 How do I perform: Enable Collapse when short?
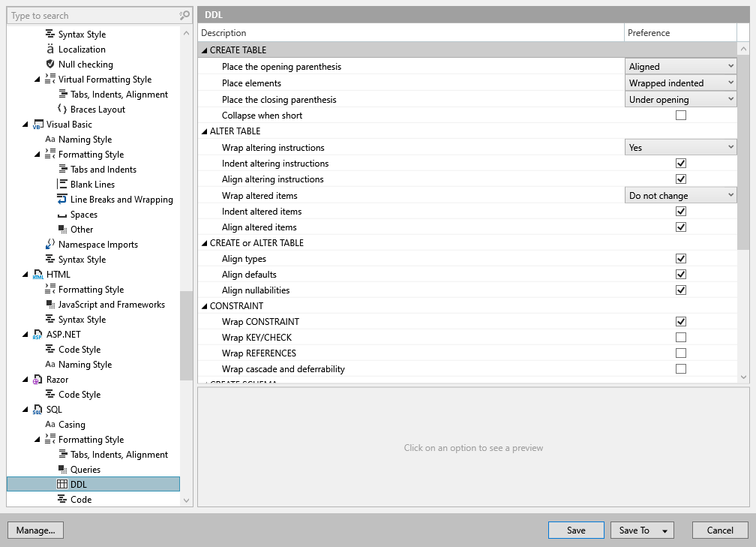click(681, 115)
